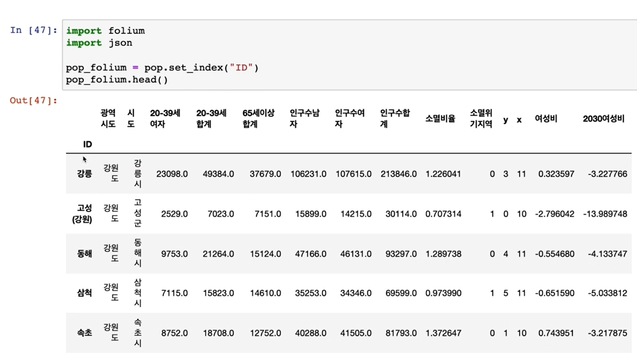The image size is (637, 364).
Task: Select the 삼척 index row label
Action: 85,293
